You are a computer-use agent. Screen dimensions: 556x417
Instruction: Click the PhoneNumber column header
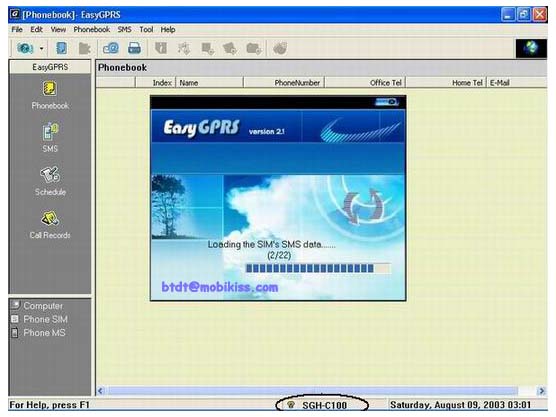(284, 83)
